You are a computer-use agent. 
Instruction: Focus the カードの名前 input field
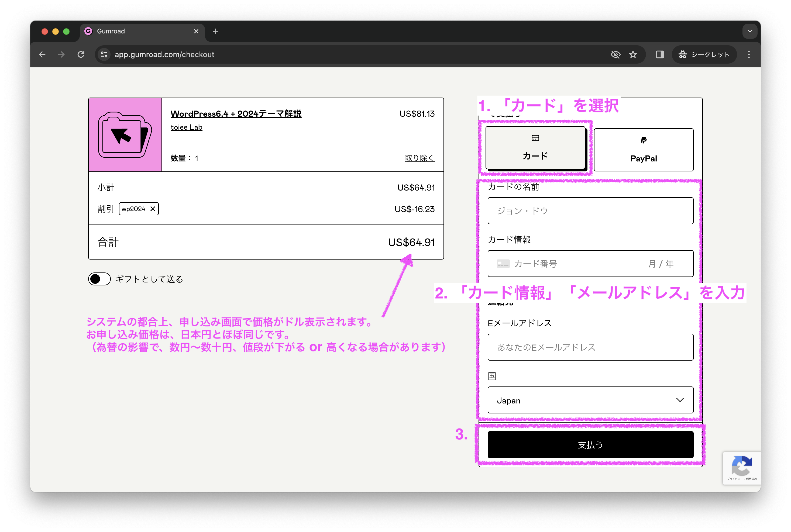[x=590, y=211]
